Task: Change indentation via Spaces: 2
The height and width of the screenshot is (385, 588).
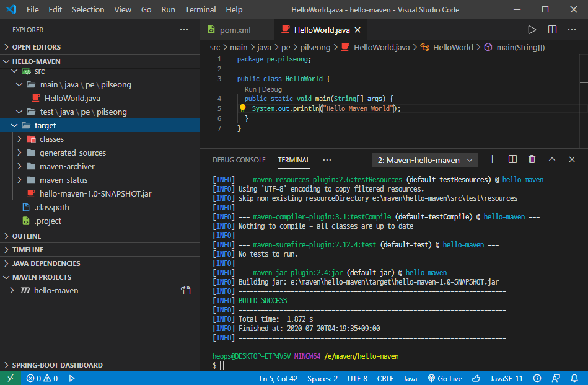Action: (322, 378)
